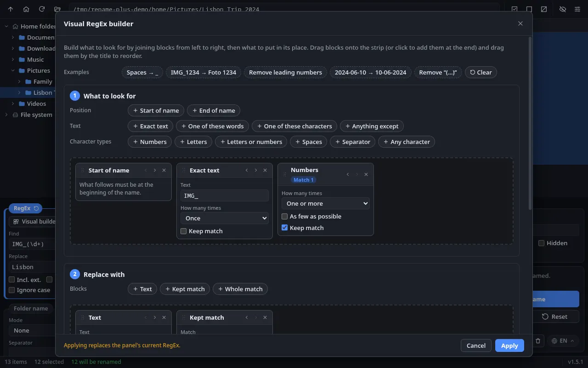Viewport: 588px width, 368px height.
Task: Move Numbers block left
Action: pyautogui.click(x=348, y=174)
